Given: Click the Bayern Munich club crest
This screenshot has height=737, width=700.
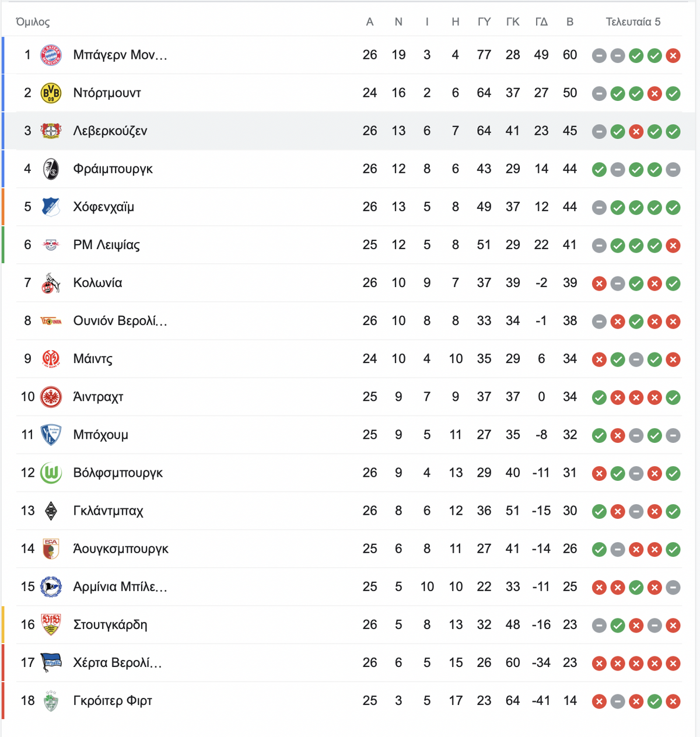Looking at the screenshot, I should point(51,55).
